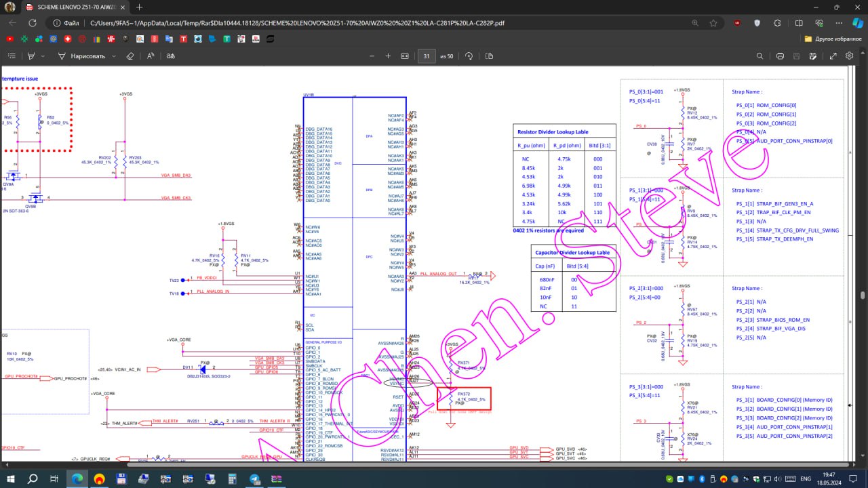Click the page number field showing 31
868x488 pixels.
click(427, 56)
